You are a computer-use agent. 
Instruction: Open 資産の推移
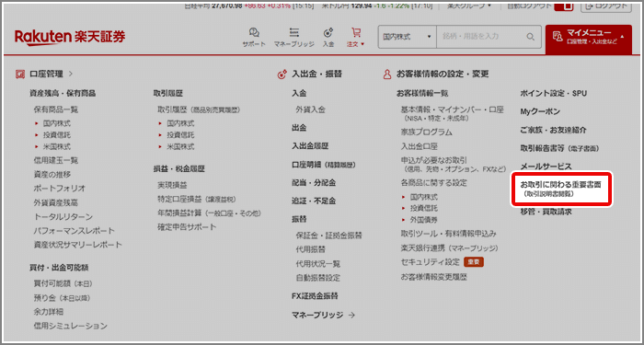[x=52, y=174]
